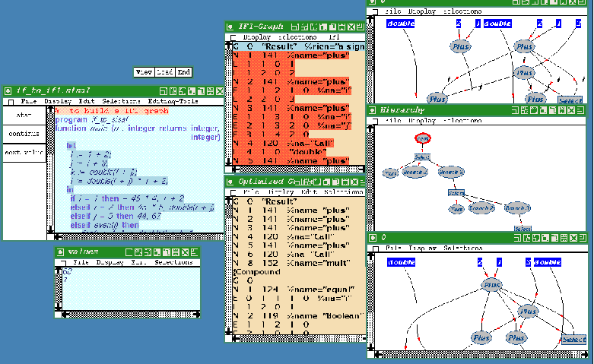This screenshot has width=594, height=364.
Task: Click the X icon in the values window titlebar
Action: point(185,252)
